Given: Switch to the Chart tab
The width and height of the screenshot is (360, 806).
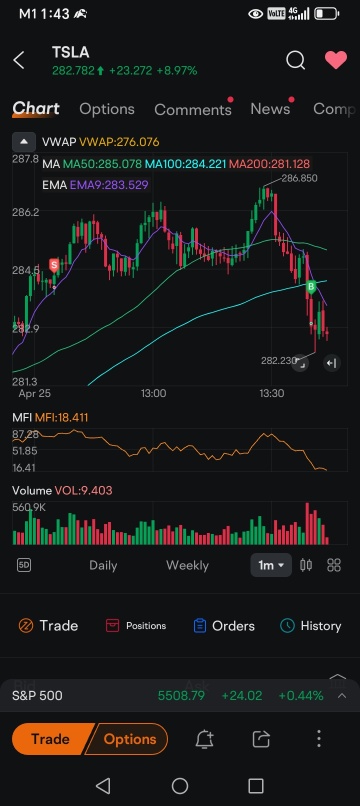Looking at the screenshot, I should pos(36,108).
